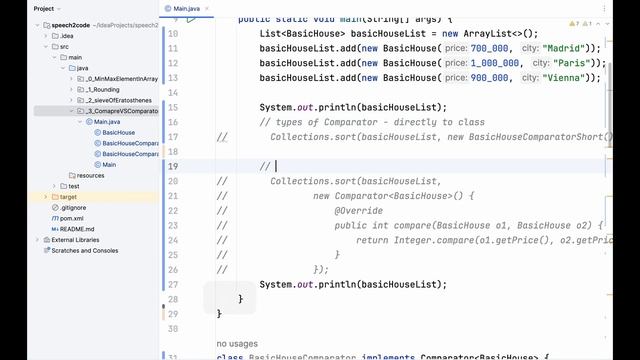Viewport: 640px width, 360px height.
Task: Click the 1_000_000 price value
Action: click(x=495, y=63)
